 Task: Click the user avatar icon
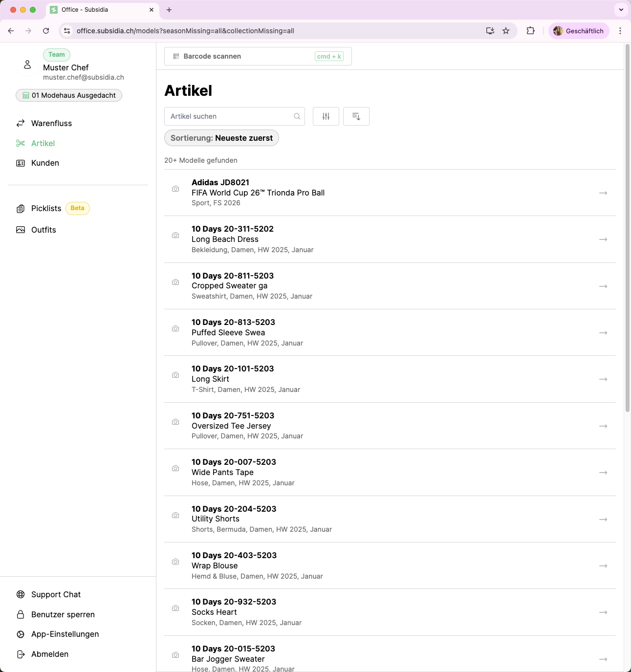pos(27,65)
